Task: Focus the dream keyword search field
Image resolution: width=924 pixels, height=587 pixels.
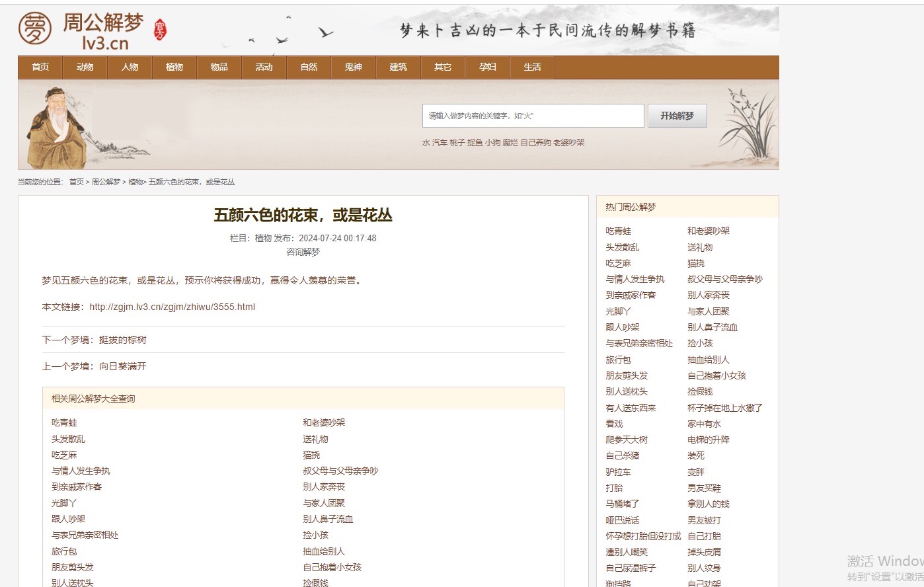Action: click(533, 116)
